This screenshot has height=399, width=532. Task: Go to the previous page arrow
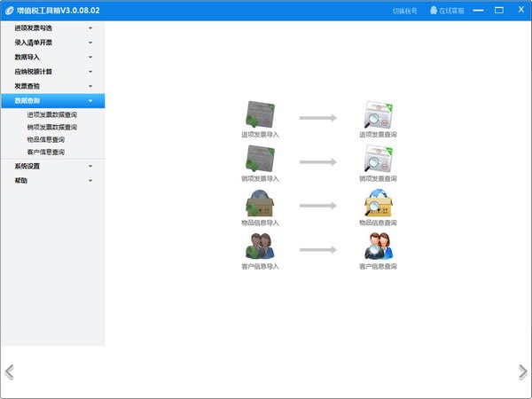[x=10, y=372]
